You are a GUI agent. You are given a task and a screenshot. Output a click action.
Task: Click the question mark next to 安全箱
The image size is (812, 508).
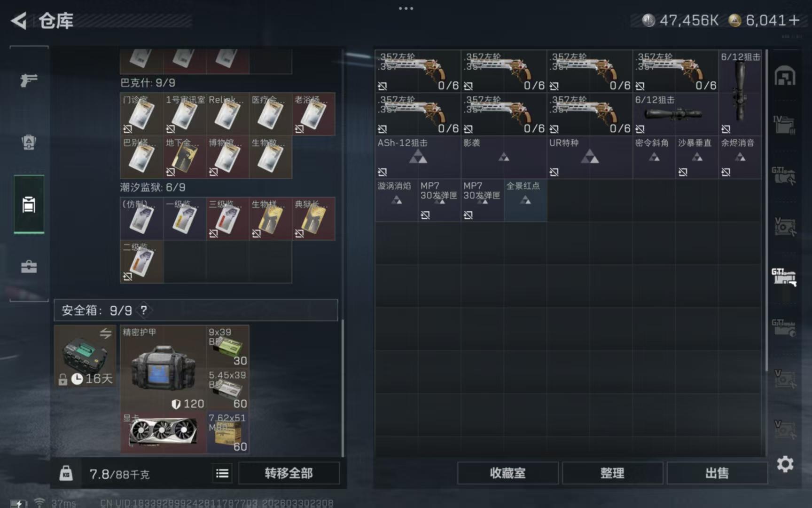click(144, 310)
